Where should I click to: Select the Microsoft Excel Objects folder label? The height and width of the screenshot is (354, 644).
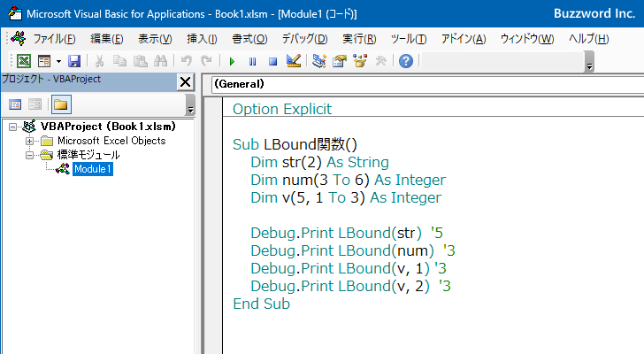coord(111,141)
